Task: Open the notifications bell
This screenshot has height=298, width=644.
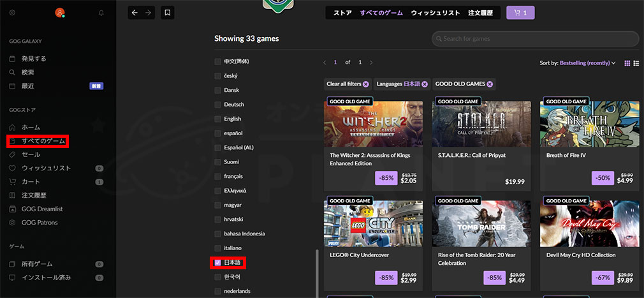Action: point(101,13)
